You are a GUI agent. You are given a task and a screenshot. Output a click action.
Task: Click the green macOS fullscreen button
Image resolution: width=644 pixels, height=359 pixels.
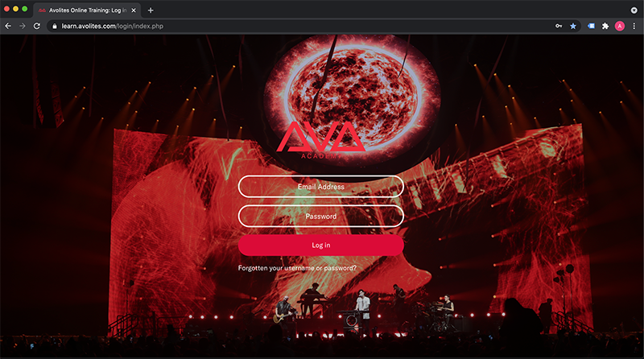25,9
